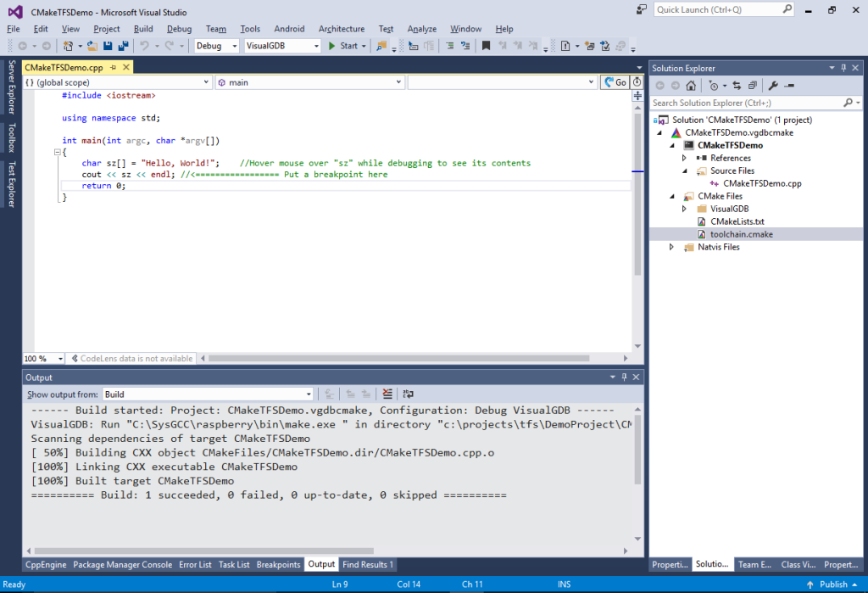Clear all text in the Output window
The height and width of the screenshot is (593, 868).
(387, 393)
